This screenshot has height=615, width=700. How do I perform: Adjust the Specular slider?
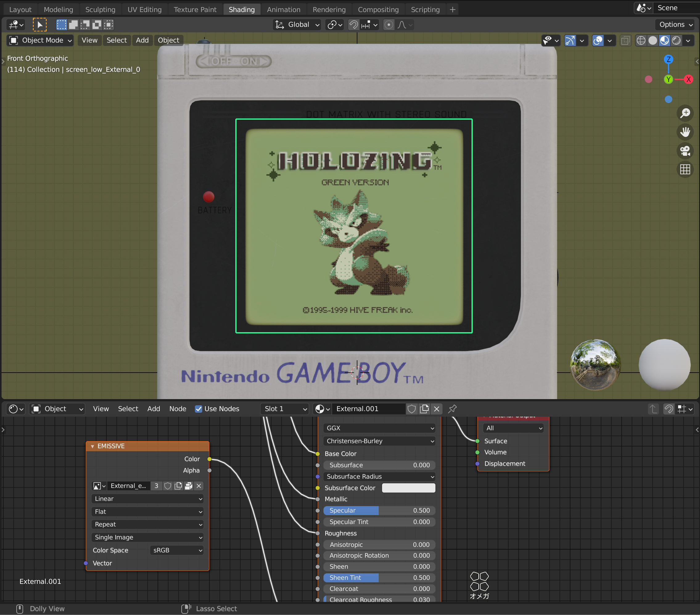pyautogui.click(x=380, y=510)
